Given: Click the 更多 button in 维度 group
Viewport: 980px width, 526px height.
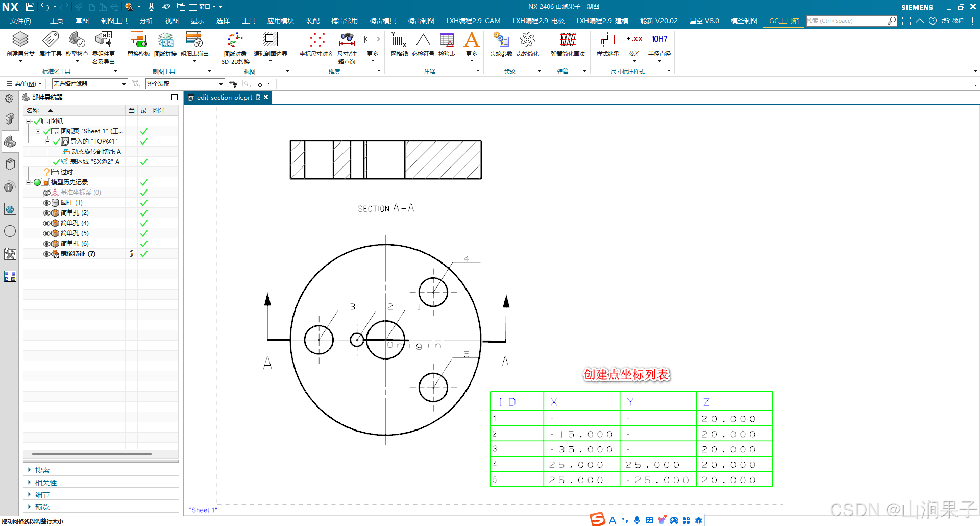Looking at the screenshot, I should pyautogui.click(x=373, y=47).
